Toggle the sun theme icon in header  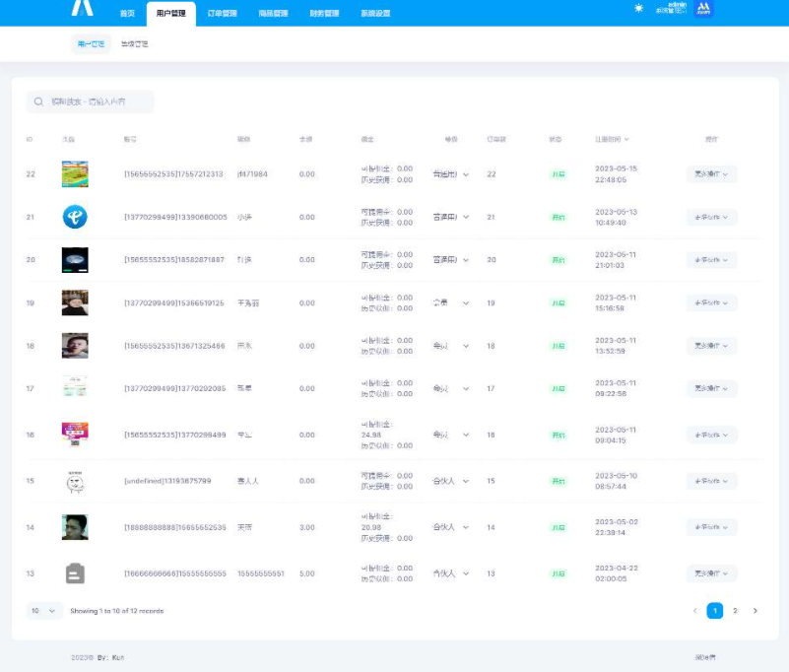click(638, 9)
